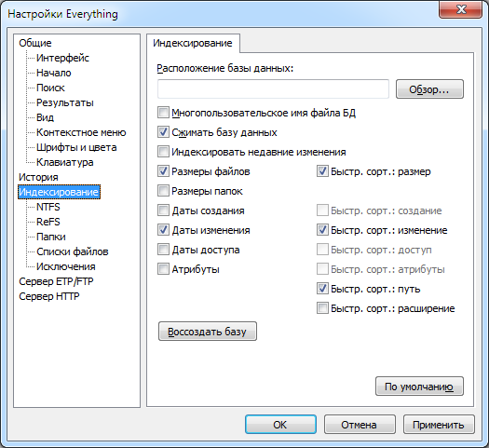The height and width of the screenshot is (448, 489).
Task: Focus the database location input field
Action: pyautogui.click(x=273, y=89)
